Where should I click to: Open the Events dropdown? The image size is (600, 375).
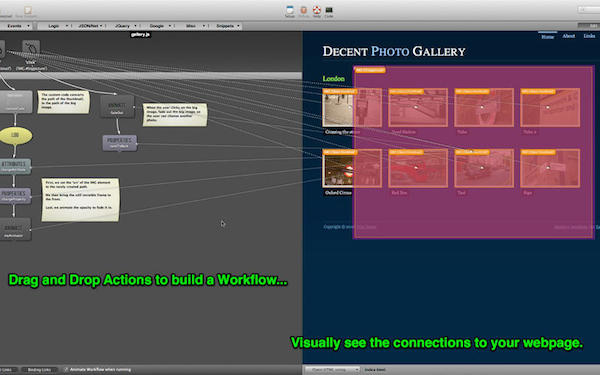[x=16, y=26]
